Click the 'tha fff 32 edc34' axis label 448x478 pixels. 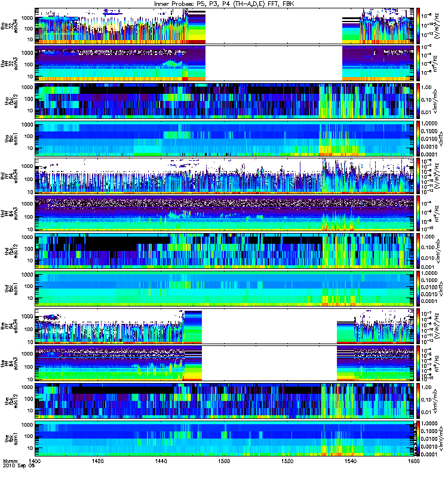(10, 26)
